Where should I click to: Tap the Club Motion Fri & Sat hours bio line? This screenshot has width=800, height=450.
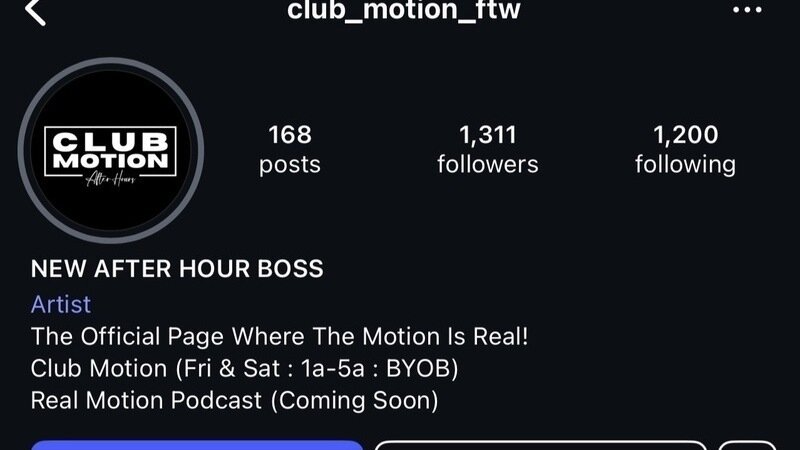click(x=244, y=368)
